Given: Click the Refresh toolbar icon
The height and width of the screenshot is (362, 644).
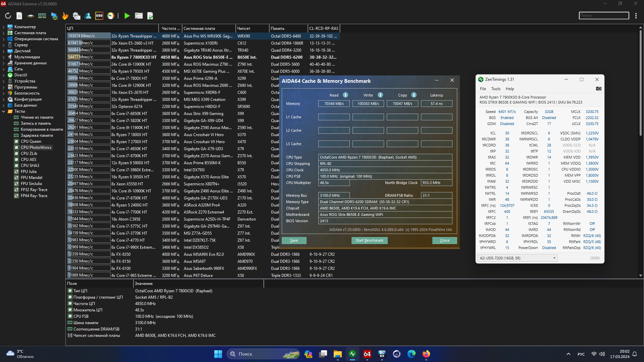Looking at the screenshot, I should coord(8,16).
